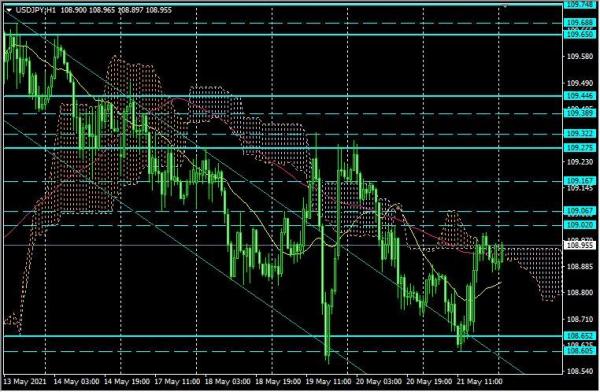Image resolution: width=600 pixels, height=392 pixels.
Task: Select the 109.389 dashed level price tag
Action: [580, 113]
